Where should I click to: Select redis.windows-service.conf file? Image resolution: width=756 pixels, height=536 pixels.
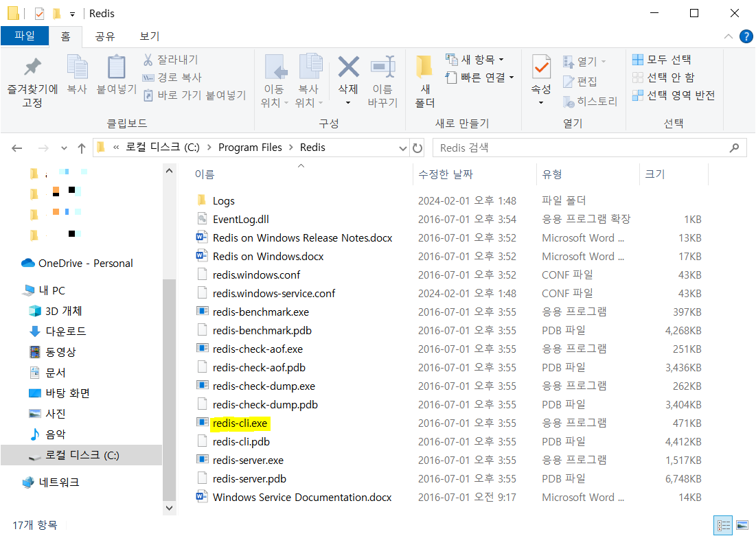click(274, 293)
